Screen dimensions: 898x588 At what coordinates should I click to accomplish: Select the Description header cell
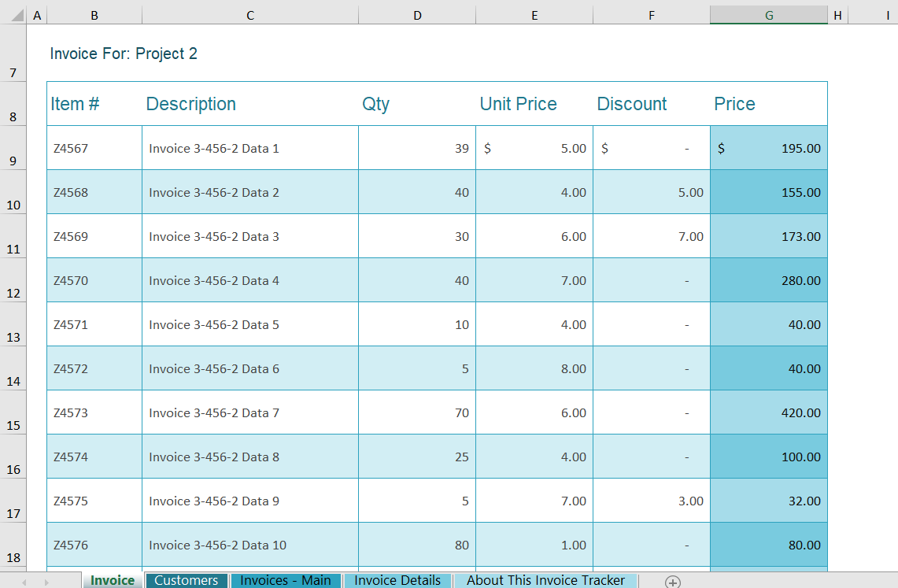click(191, 104)
